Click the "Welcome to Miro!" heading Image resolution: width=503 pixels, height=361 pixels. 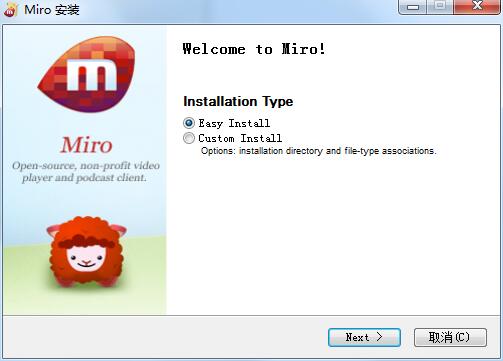[254, 49]
